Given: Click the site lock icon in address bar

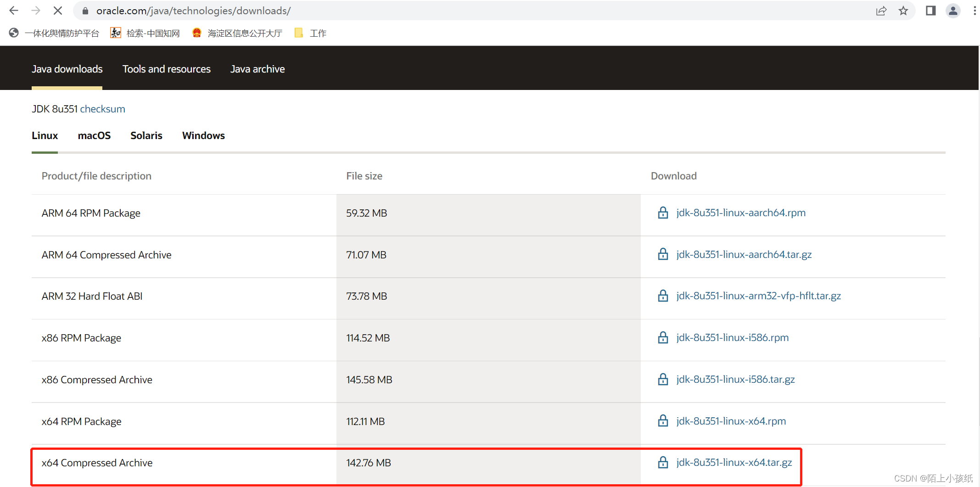Looking at the screenshot, I should point(85,11).
